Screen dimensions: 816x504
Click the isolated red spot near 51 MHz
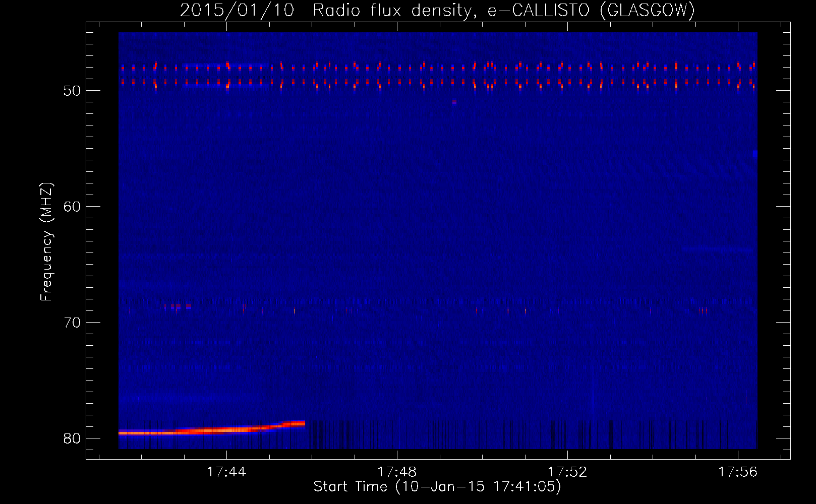coord(454,102)
